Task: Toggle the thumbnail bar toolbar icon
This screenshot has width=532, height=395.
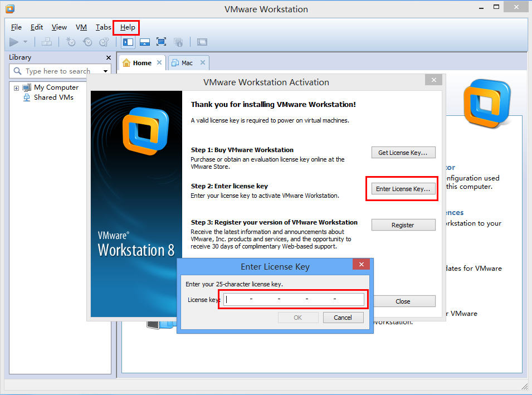Action: (145, 42)
